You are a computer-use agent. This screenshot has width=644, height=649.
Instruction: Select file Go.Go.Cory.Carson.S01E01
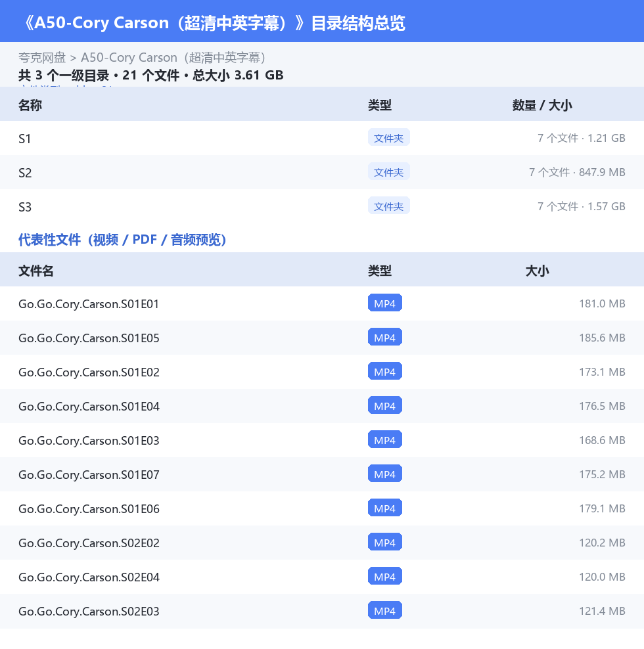(89, 303)
